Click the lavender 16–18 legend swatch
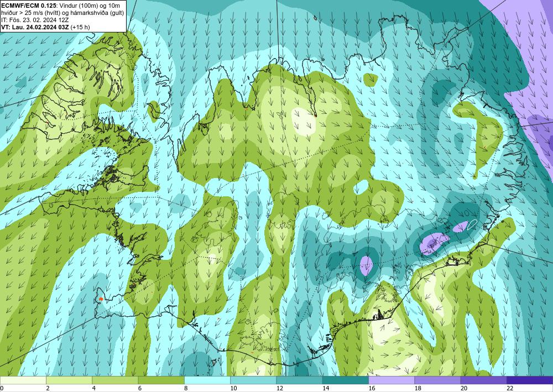The width and height of the screenshot is (553, 392). 392,380
